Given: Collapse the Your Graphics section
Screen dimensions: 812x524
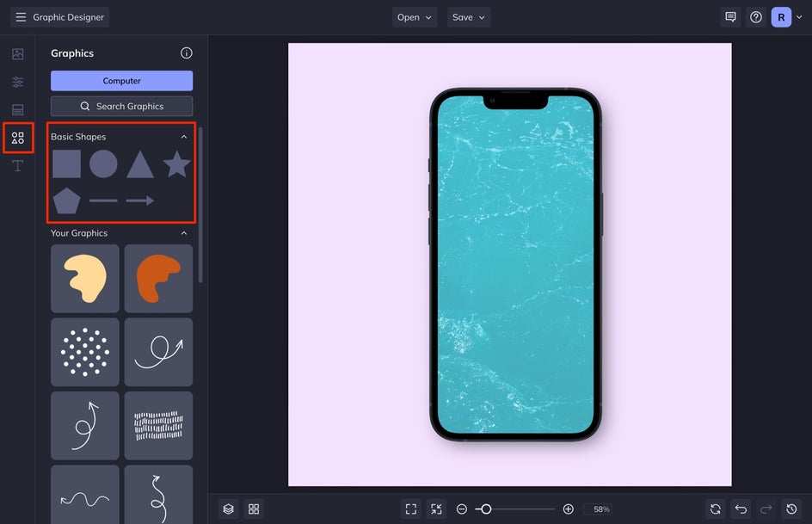Looking at the screenshot, I should click(x=184, y=233).
